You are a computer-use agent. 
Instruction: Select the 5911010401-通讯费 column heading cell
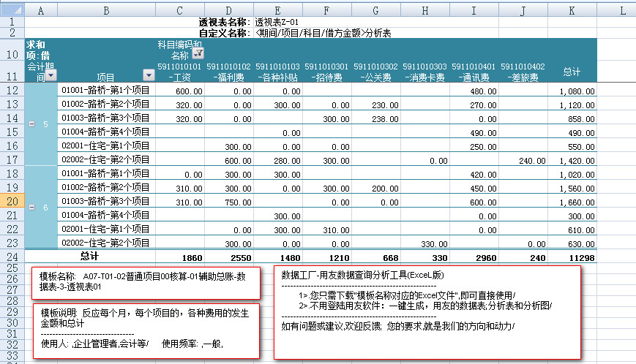click(x=474, y=72)
